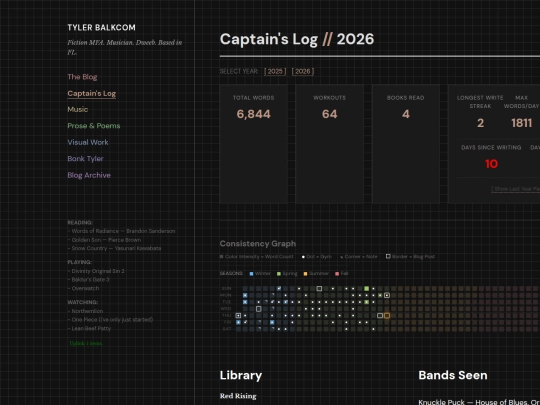540x405 pixels.
Task: Select the first bright blue Tuesday cell
Action: [245, 302]
